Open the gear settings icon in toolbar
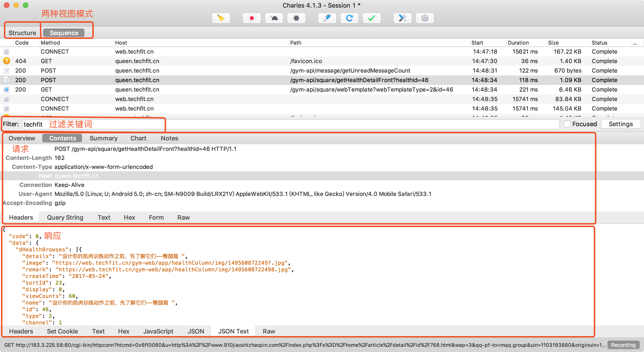Image resolution: width=644 pixels, height=352 pixels. pos(425,18)
